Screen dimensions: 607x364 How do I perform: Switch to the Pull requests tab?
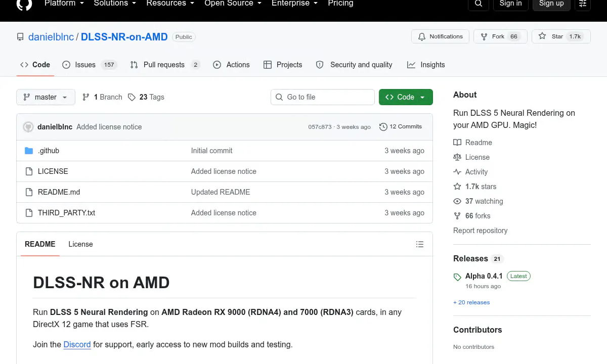[165, 65]
